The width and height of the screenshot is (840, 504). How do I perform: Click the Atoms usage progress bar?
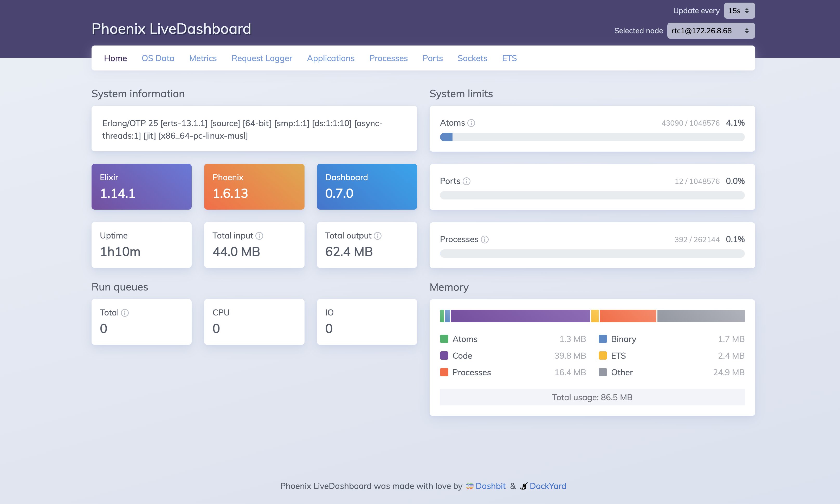(x=592, y=137)
